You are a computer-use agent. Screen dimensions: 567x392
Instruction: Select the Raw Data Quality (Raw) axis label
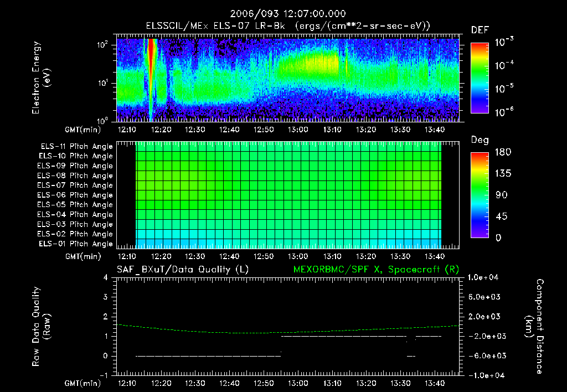tap(41, 327)
